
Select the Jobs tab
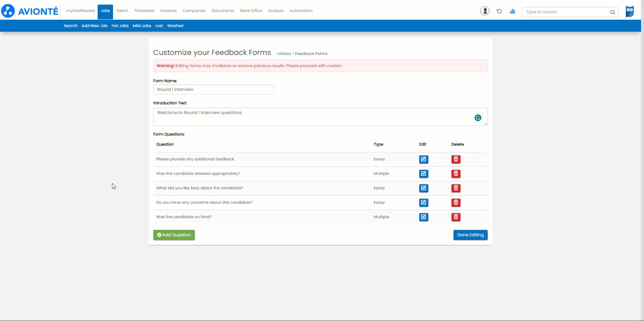pyautogui.click(x=105, y=12)
